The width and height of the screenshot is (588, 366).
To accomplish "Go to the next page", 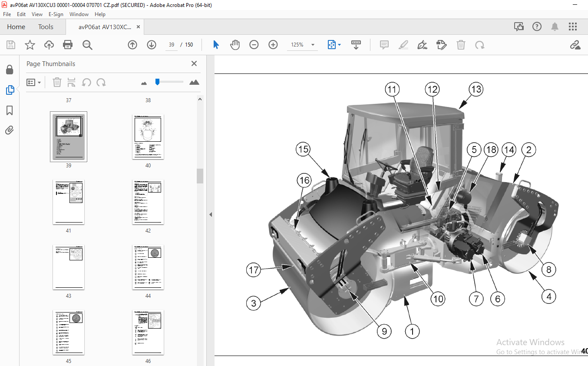I will click(152, 45).
